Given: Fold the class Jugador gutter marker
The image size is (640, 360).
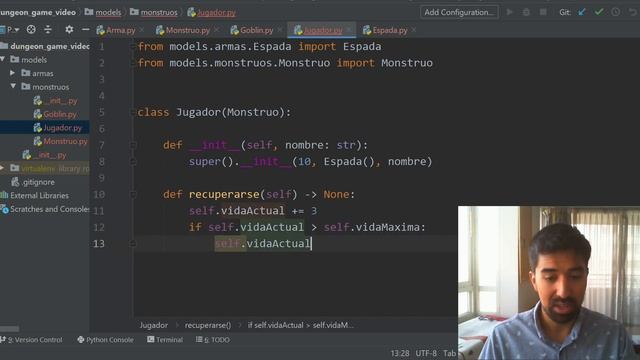Looking at the screenshot, I should (x=133, y=112).
